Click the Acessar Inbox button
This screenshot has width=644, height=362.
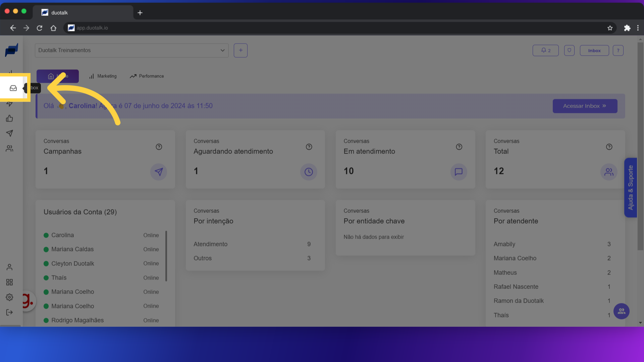(x=585, y=106)
